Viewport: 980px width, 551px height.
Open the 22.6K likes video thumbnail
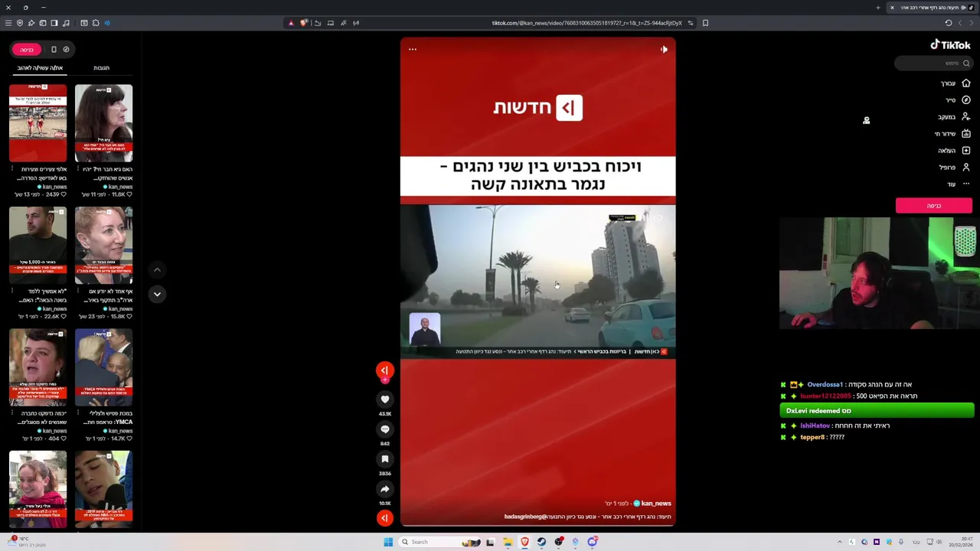click(38, 245)
